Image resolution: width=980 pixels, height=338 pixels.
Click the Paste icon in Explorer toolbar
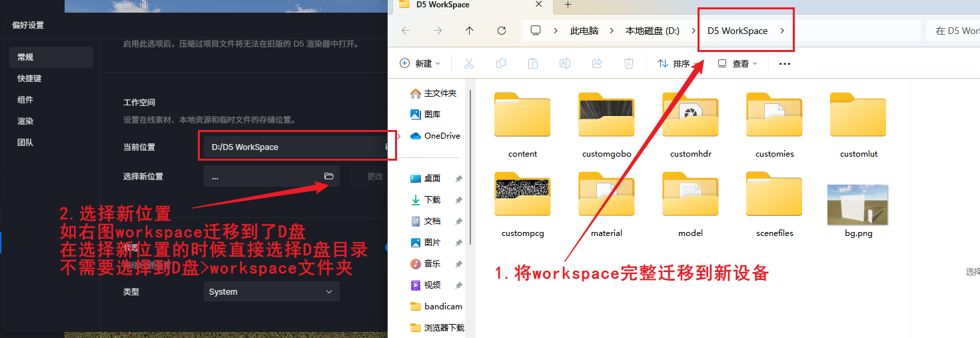pyautogui.click(x=533, y=63)
